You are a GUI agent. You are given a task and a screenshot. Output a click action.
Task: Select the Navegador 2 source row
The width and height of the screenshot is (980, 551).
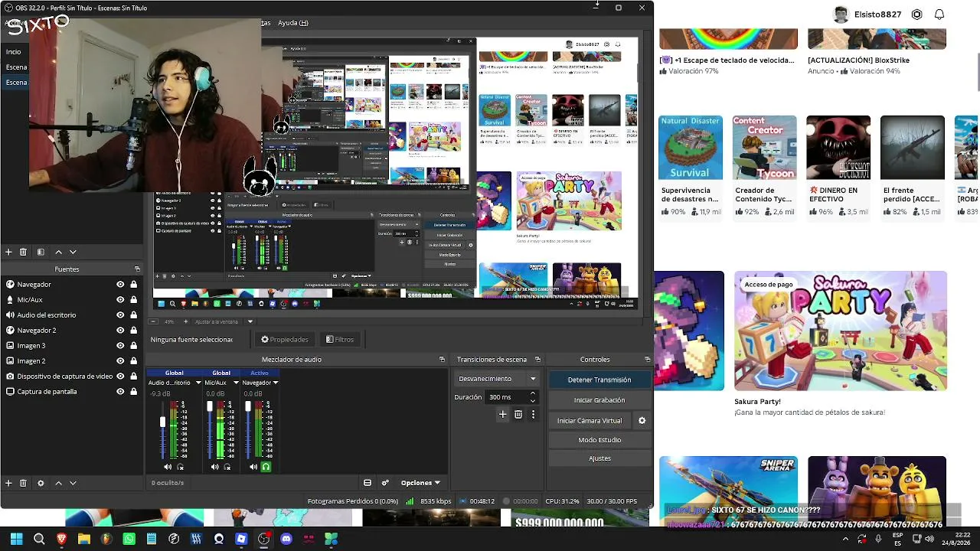(x=72, y=331)
